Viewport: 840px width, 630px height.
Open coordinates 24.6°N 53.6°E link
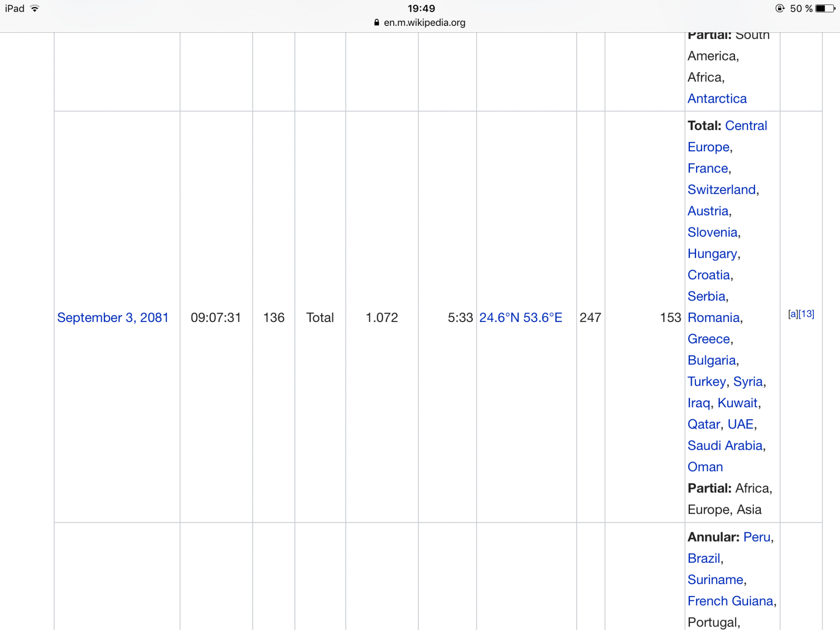point(521,317)
